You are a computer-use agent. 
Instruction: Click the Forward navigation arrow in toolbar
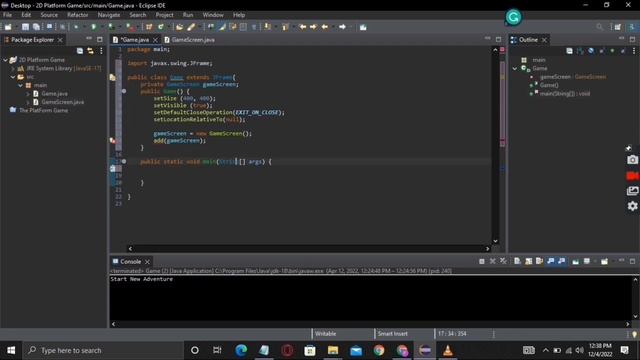[342, 27]
